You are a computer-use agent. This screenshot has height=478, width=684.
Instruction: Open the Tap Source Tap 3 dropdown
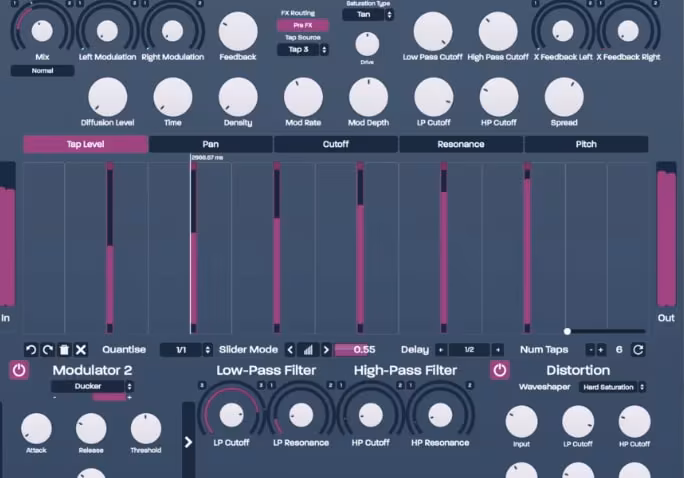303,50
